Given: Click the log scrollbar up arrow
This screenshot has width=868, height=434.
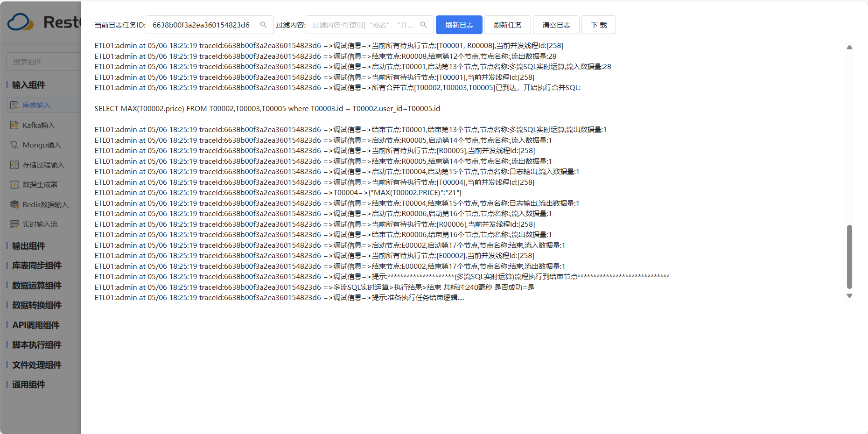Looking at the screenshot, I should pyautogui.click(x=849, y=47).
